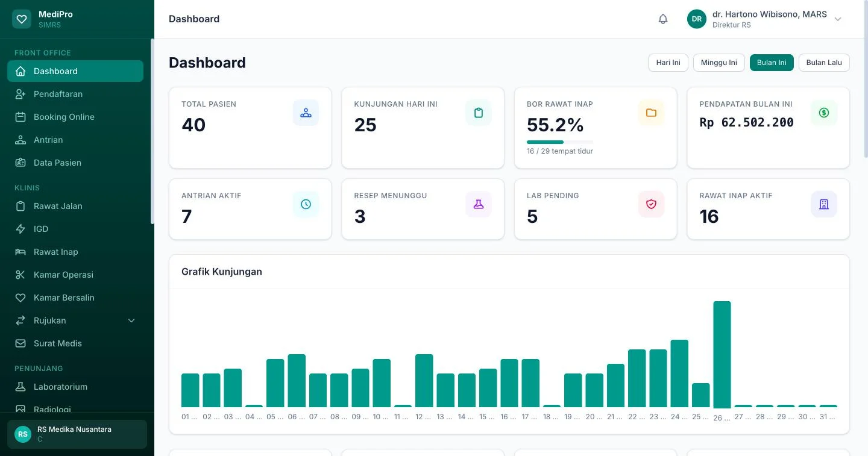Screen dimensions: 868x456
Task: Open the Laboratorium menu
Action: pos(75,387)
